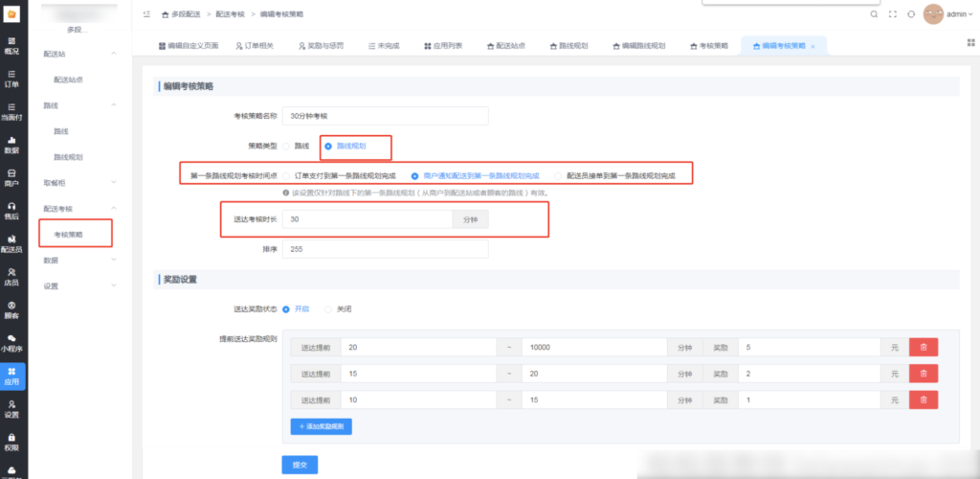Switch to the 考核策略 tab

point(709,46)
